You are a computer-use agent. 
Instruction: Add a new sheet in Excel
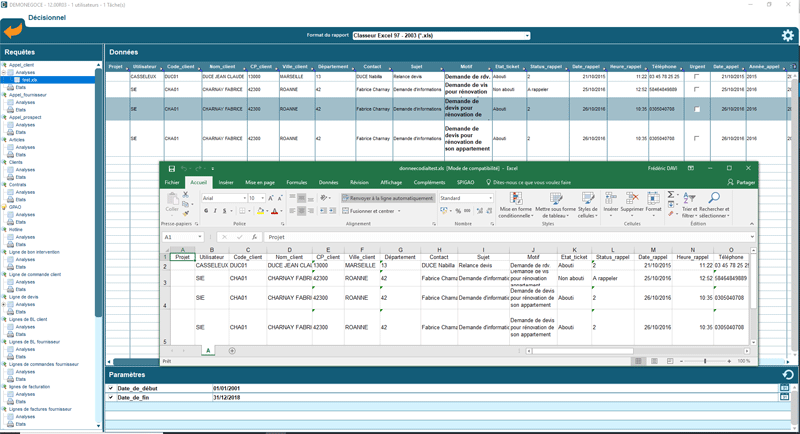[232, 351]
